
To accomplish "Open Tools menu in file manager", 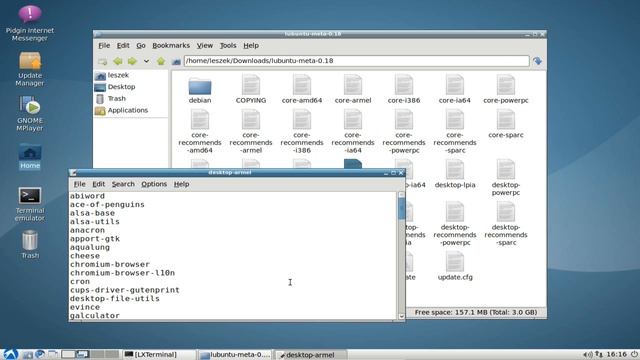I will (x=228, y=45).
